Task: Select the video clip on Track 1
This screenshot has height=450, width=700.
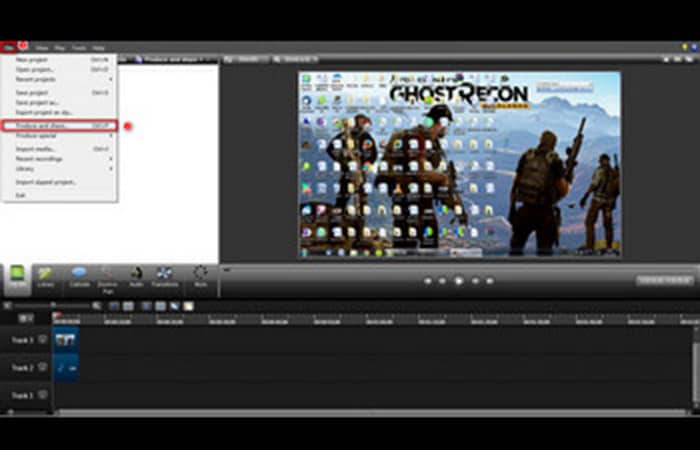Action: click(66, 340)
